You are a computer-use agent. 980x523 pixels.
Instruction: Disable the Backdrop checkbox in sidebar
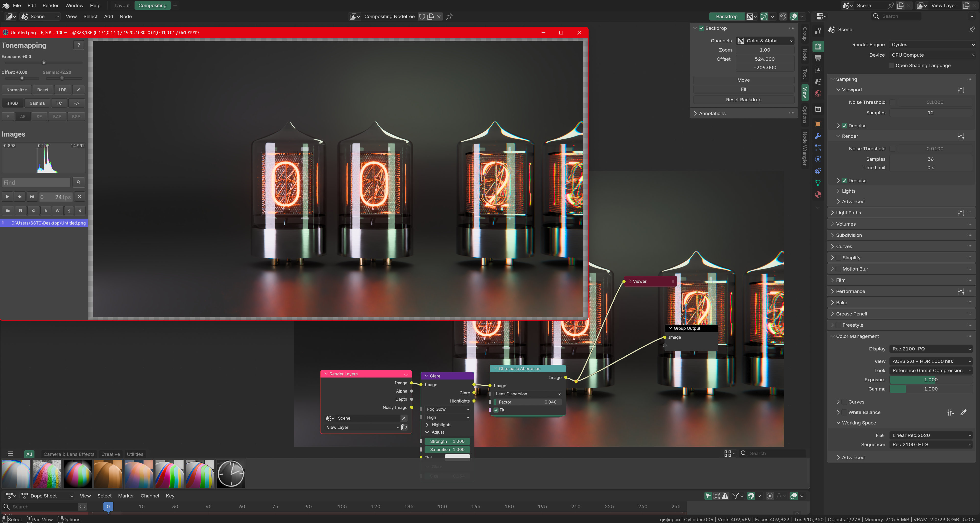(x=701, y=28)
